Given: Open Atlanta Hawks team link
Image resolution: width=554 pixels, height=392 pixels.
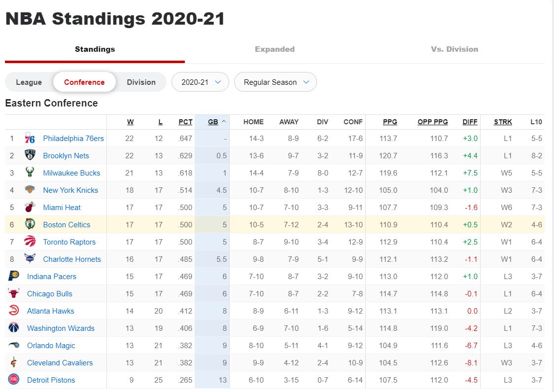Looking at the screenshot, I should (x=51, y=311).
